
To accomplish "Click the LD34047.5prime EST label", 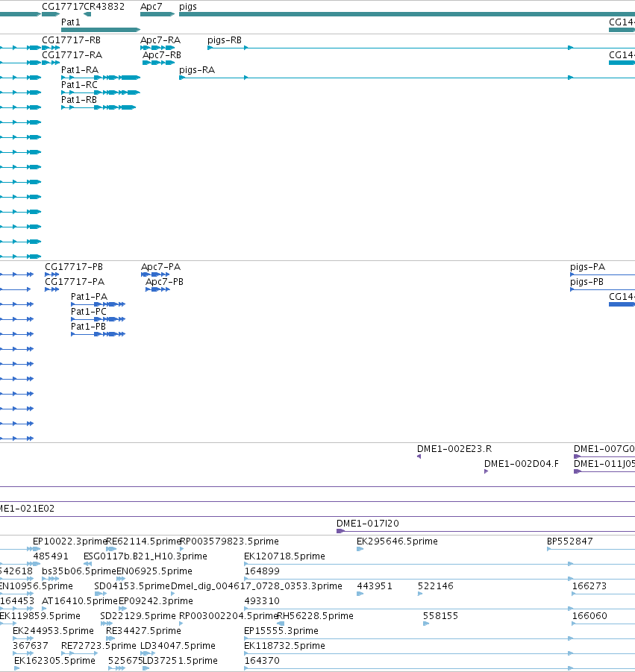I will 178,646.
